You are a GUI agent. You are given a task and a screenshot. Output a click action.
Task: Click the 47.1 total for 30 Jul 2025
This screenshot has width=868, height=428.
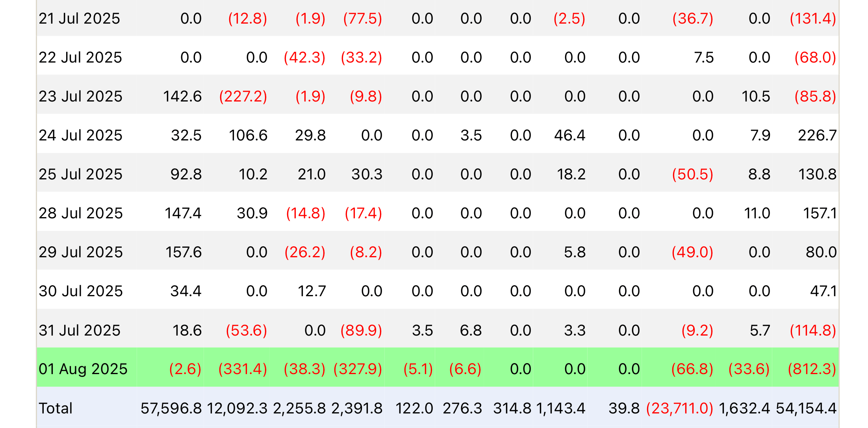(823, 291)
